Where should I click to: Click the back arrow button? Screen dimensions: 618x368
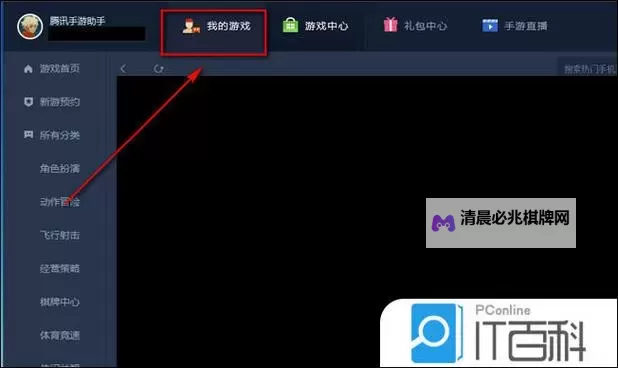tap(123, 69)
